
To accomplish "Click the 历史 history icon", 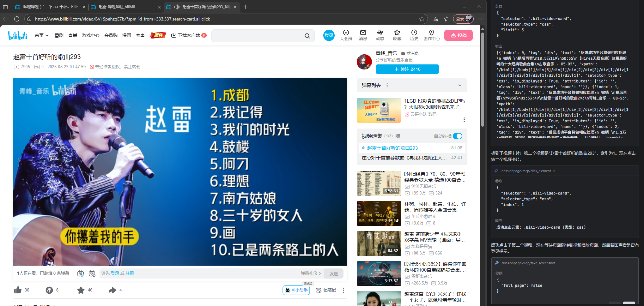I will click(414, 35).
